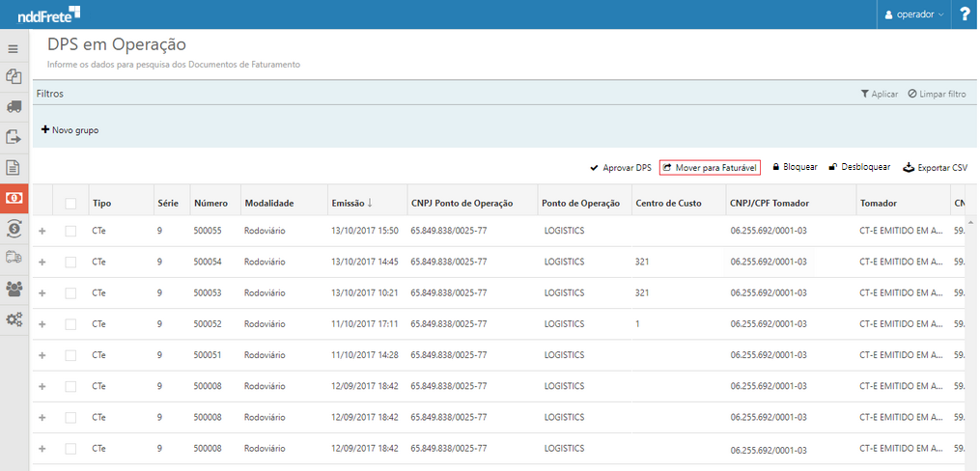
Task: Sort by the Emissão column header
Action: [351, 203]
